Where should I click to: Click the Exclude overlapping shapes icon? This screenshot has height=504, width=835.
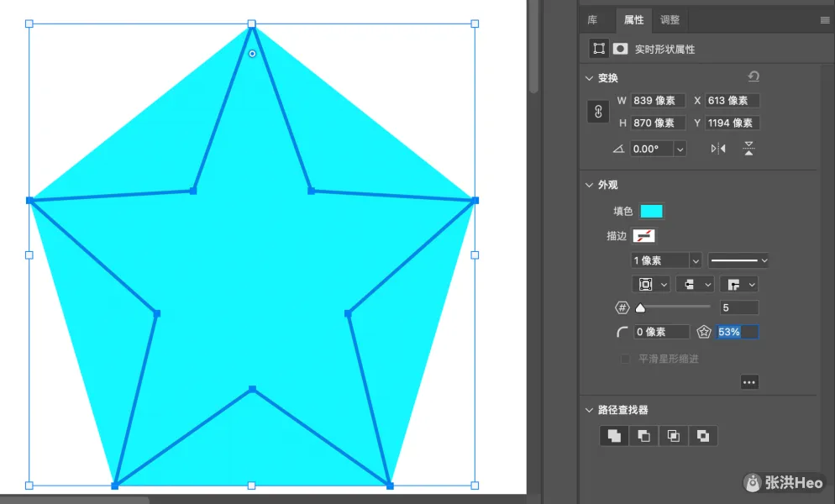(703, 436)
